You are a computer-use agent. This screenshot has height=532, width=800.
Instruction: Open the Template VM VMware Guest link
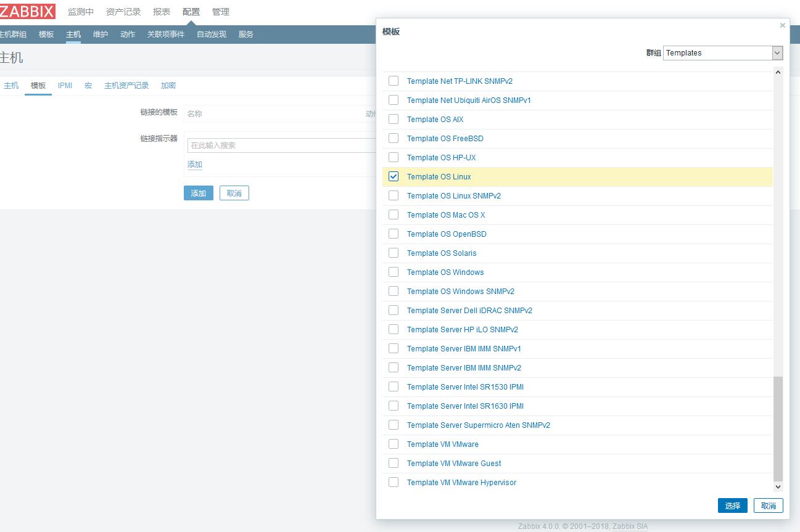(454, 464)
